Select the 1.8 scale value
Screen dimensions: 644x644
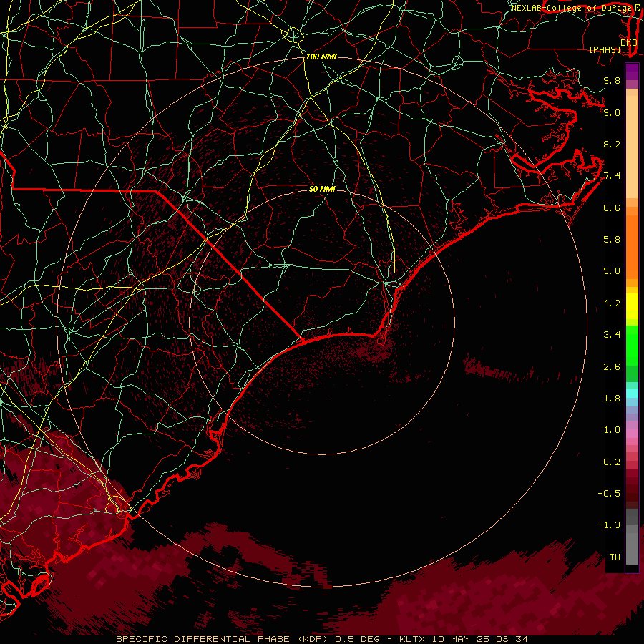click(612, 399)
